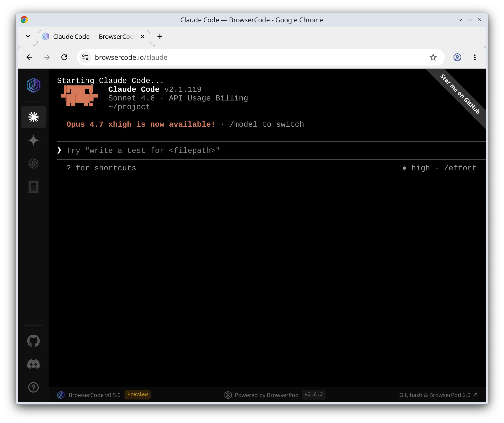This screenshot has width=504, height=423.
Task: Click the Claude Code pixel mascot
Action: 80,96
